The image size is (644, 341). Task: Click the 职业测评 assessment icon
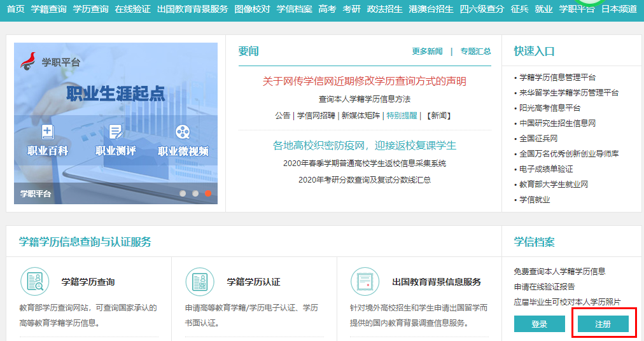point(115,132)
